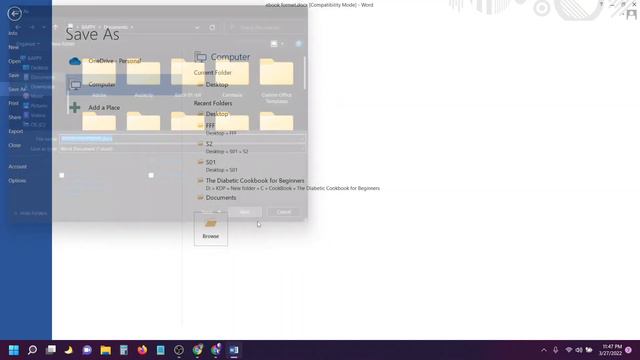Open the S2 recent folder

point(222,147)
